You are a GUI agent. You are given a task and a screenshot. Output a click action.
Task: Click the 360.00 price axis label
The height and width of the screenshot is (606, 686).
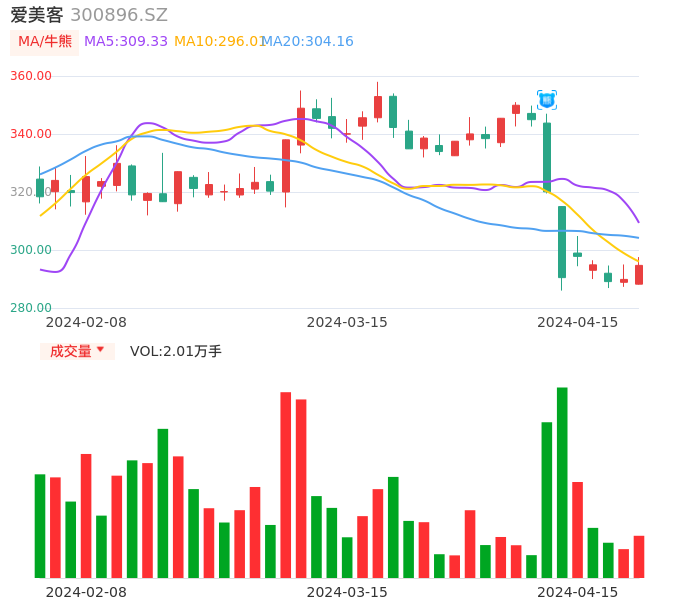click(x=31, y=76)
